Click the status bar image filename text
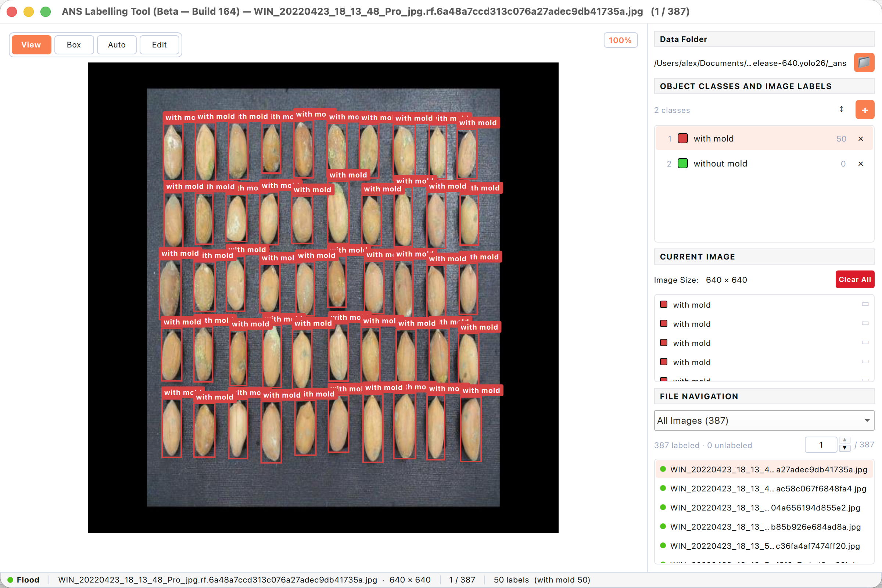Viewport: 882px width, 588px height. click(x=218, y=580)
